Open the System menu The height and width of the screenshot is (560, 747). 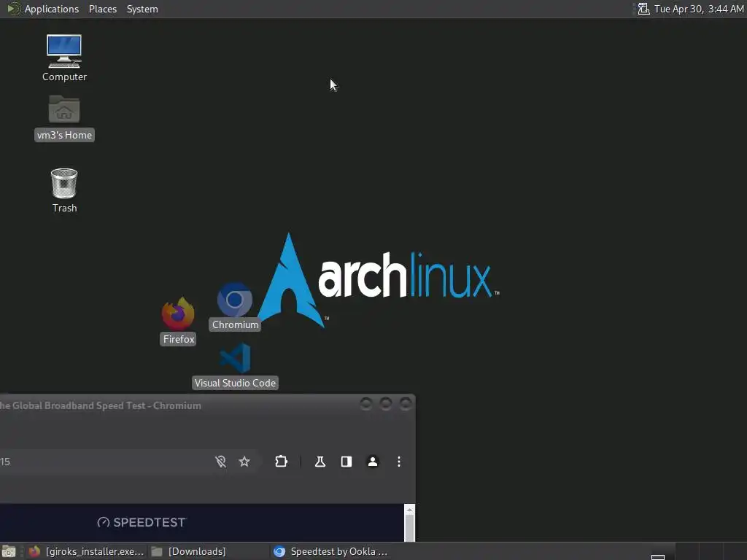[x=142, y=9]
